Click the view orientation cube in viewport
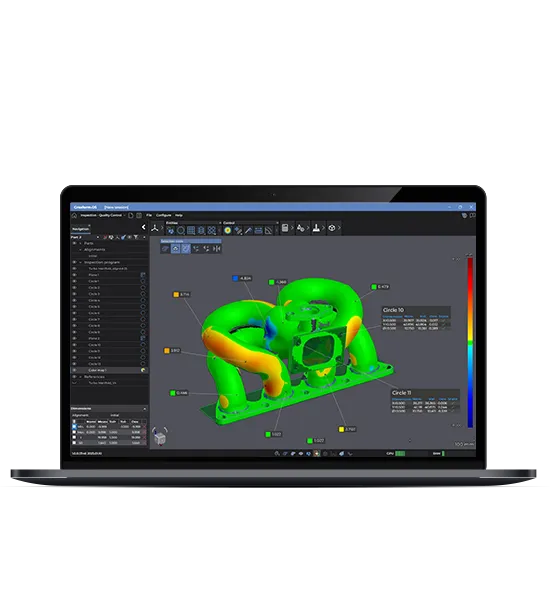 (x=160, y=437)
